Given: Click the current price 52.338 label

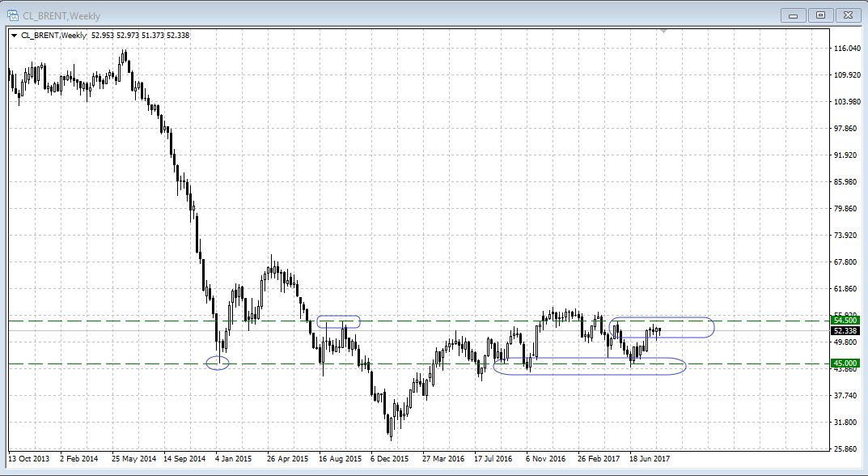Looking at the screenshot, I should [845, 330].
